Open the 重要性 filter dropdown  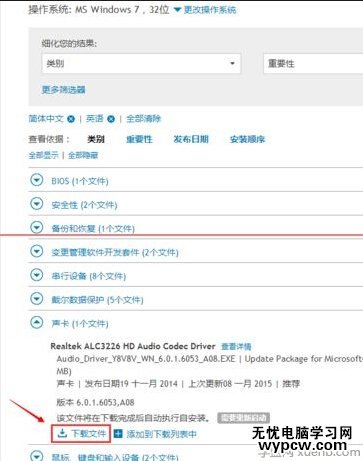pyautogui.click(x=313, y=63)
